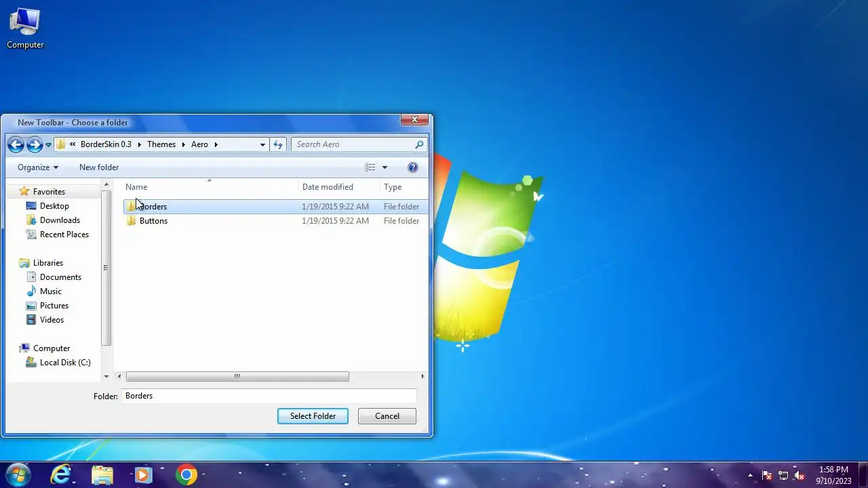The height and width of the screenshot is (488, 868).
Task: Select BorderSkin 0.3 in the address path
Action: 106,144
